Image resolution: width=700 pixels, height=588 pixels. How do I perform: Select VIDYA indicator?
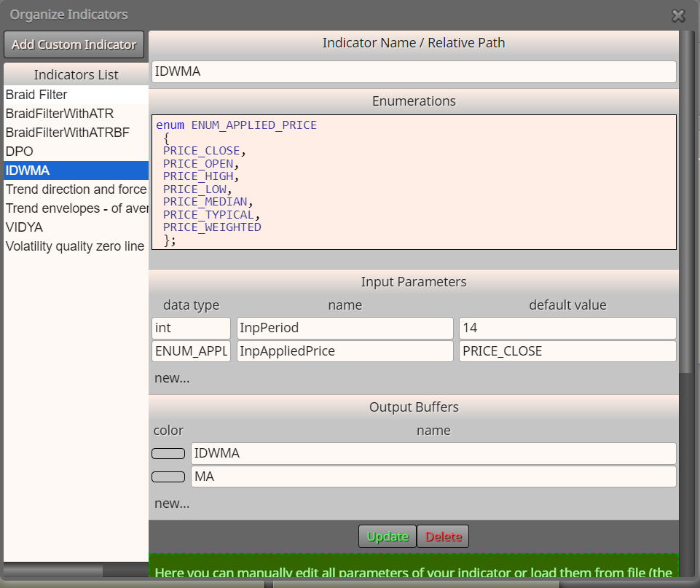click(x=76, y=227)
